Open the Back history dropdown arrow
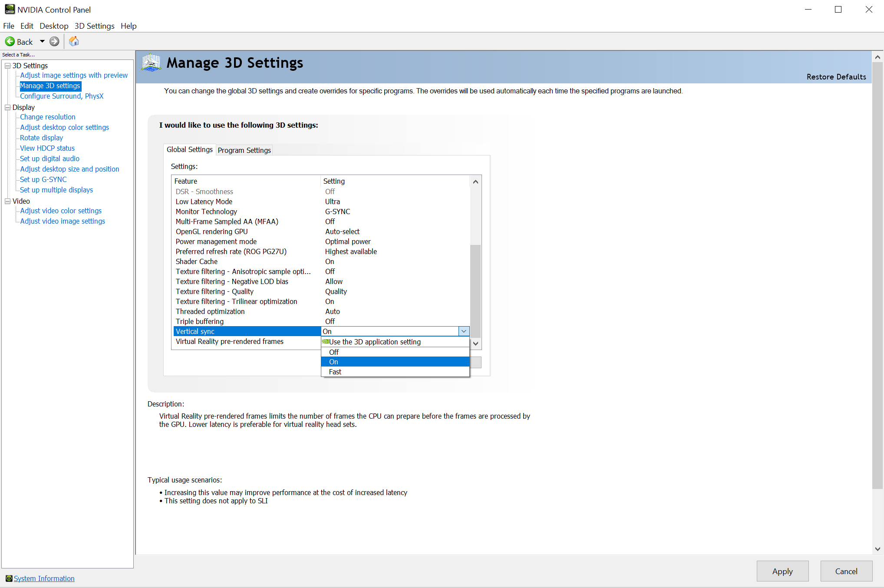The height and width of the screenshot is (588, 884). pos(42,42)
